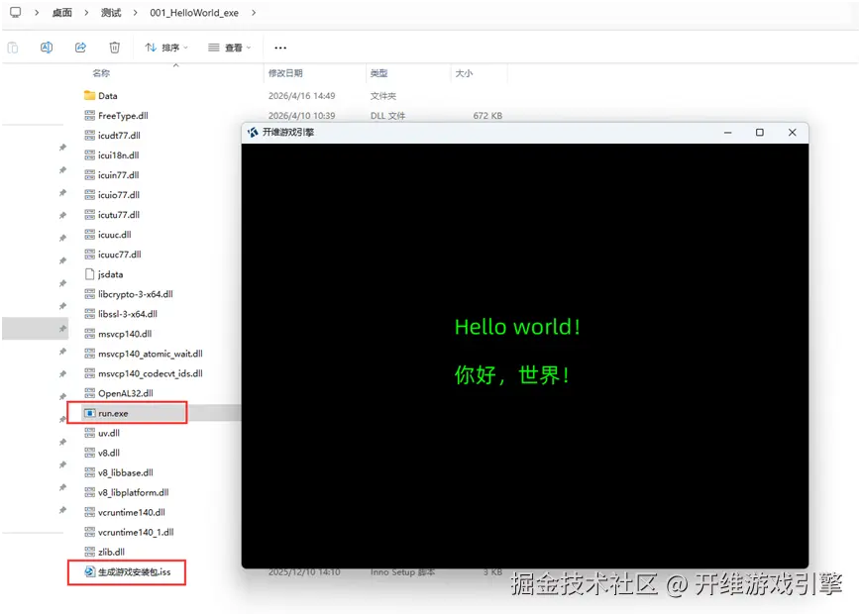The height and width of the screenshot is (616, 861).
Task: Go to 测试 in the breadcrumb path
Action: (111, 13)
